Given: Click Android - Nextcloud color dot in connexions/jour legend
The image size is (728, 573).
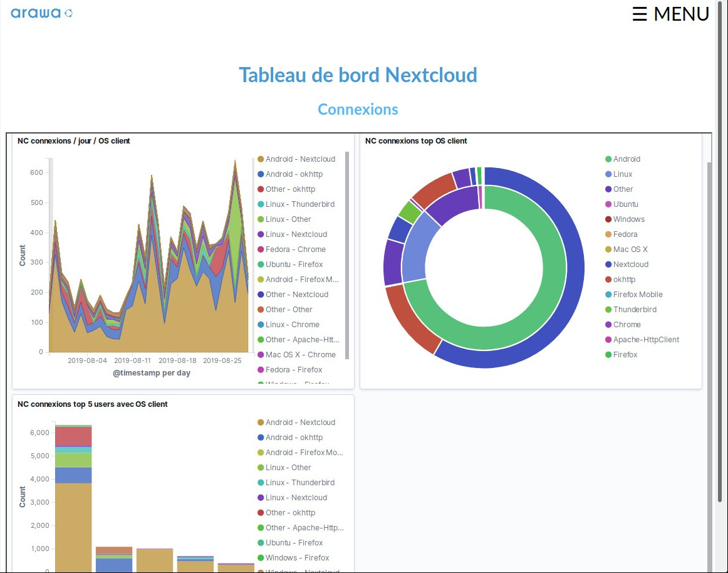Looking at the screenshot, I should coord(261,159).
